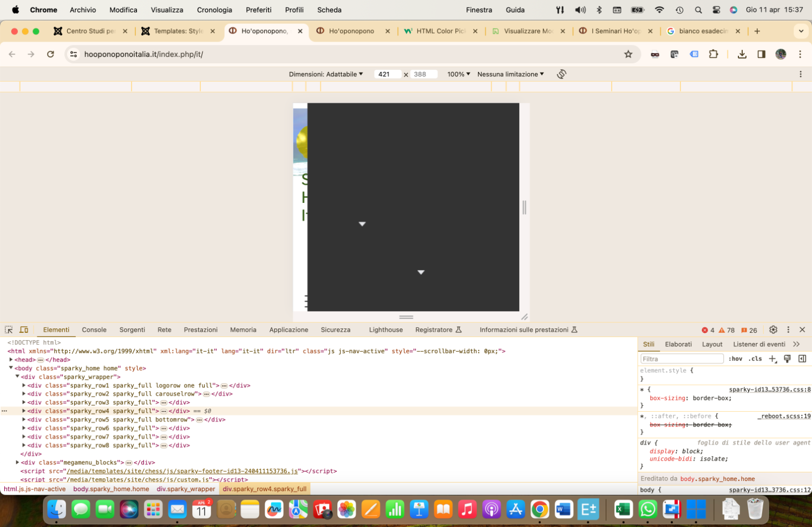This screenshot has width=812, height=527.
Task: Open Chrome downloads
Action: [742, 54]
